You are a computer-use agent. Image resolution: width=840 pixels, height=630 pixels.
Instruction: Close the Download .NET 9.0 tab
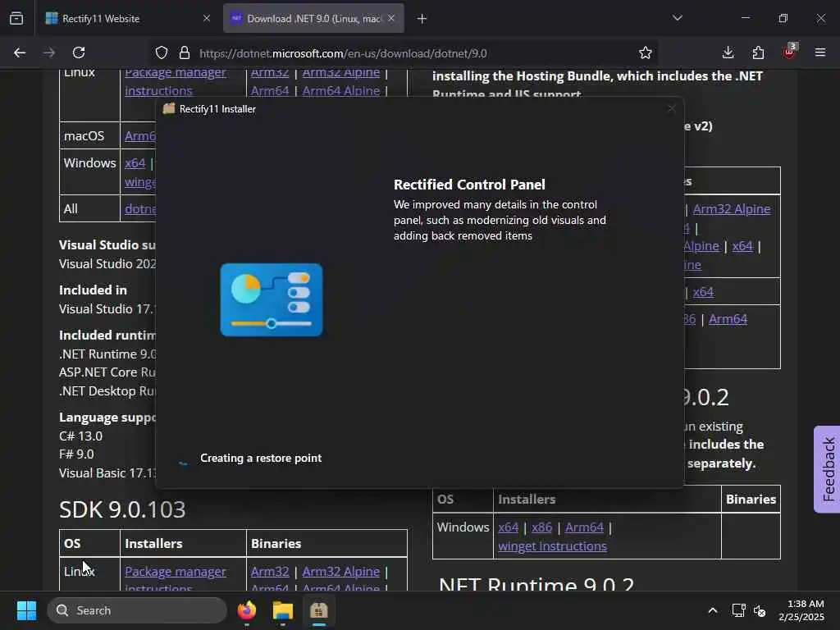(x=391, y=18)
